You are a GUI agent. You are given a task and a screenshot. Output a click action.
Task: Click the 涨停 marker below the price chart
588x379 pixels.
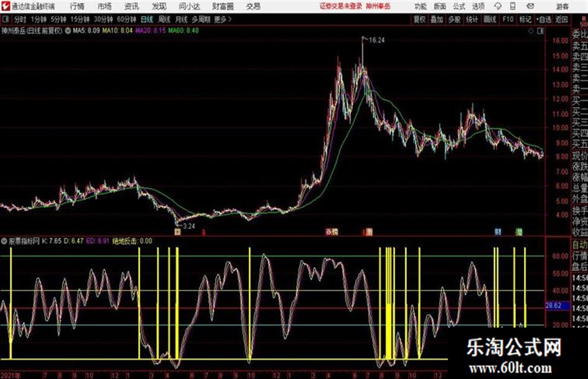pos(332,232)
